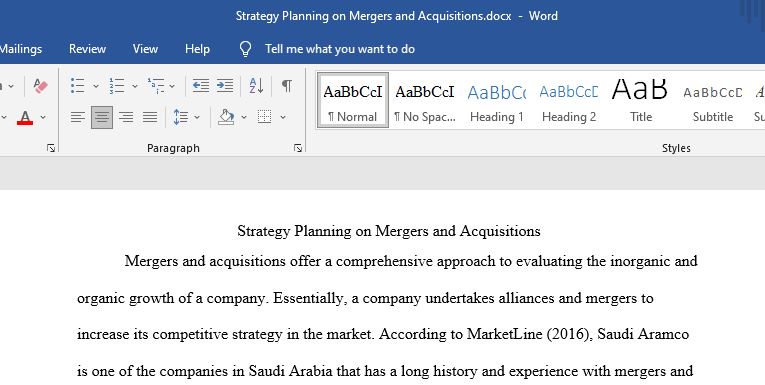Click the Numbering list icon

[x=117, y=85]
